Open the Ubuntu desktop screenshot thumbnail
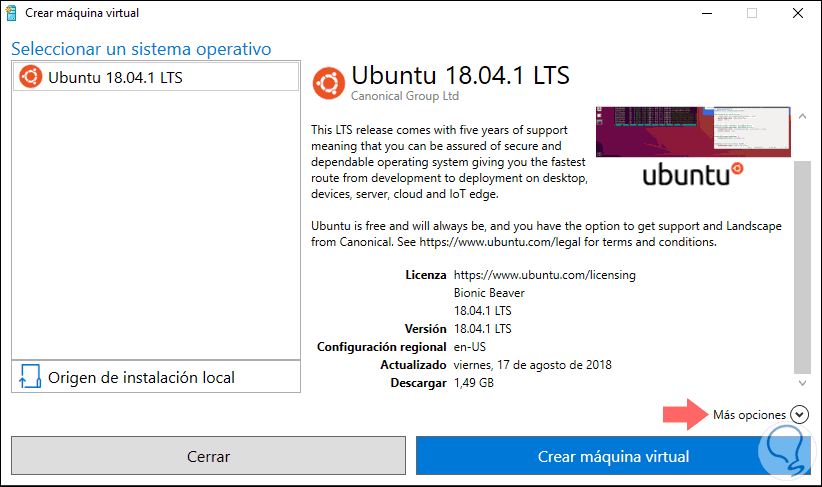 [x=692, y=131]
